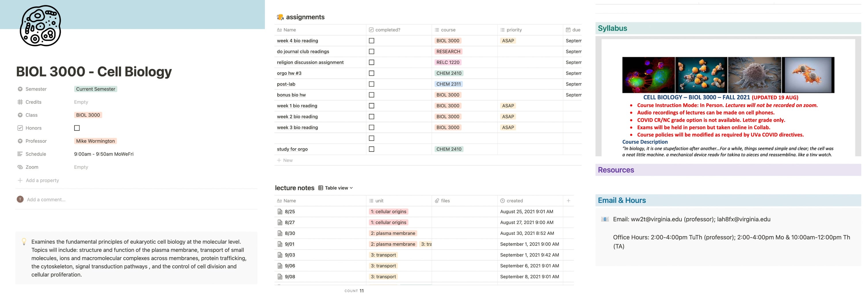Image resolution: width=868 pixels, height=295 pixels.
Task: Check off do journal club readings
Action: click(371, 51)
